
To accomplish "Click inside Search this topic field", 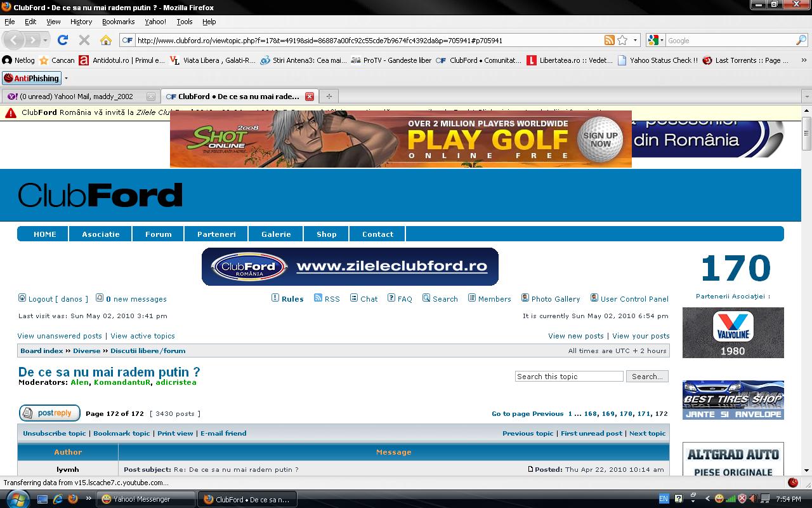I will tap(568, 377).
